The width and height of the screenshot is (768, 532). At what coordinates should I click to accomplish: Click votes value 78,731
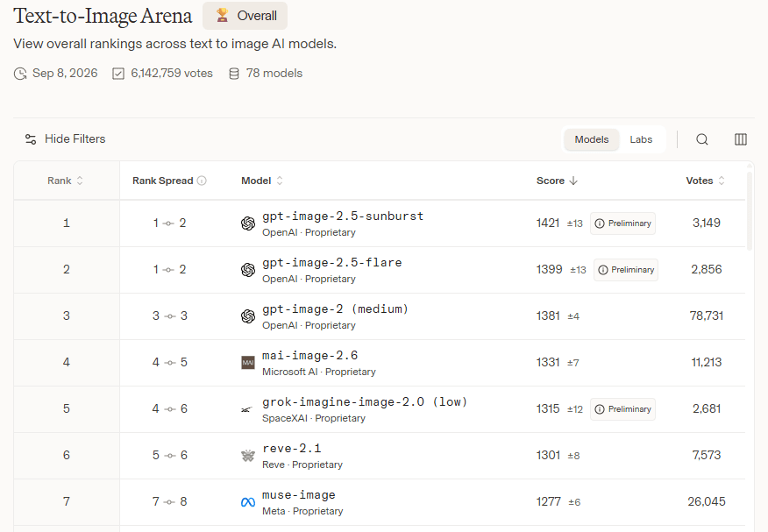click(707, 316)
